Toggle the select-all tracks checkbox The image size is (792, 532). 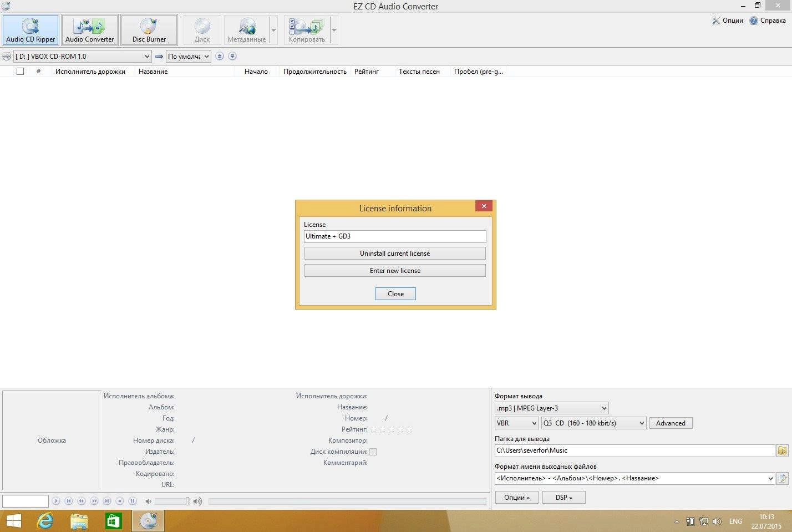20,71
